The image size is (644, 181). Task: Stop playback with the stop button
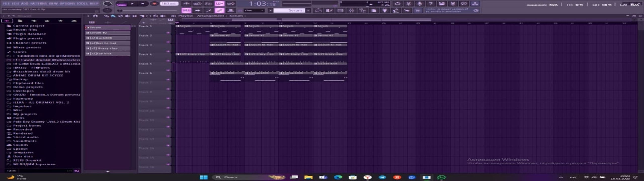tap(143, 4)
